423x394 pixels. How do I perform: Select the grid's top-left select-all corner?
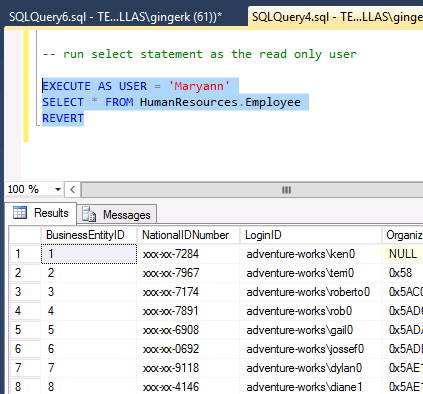point(25,235)
